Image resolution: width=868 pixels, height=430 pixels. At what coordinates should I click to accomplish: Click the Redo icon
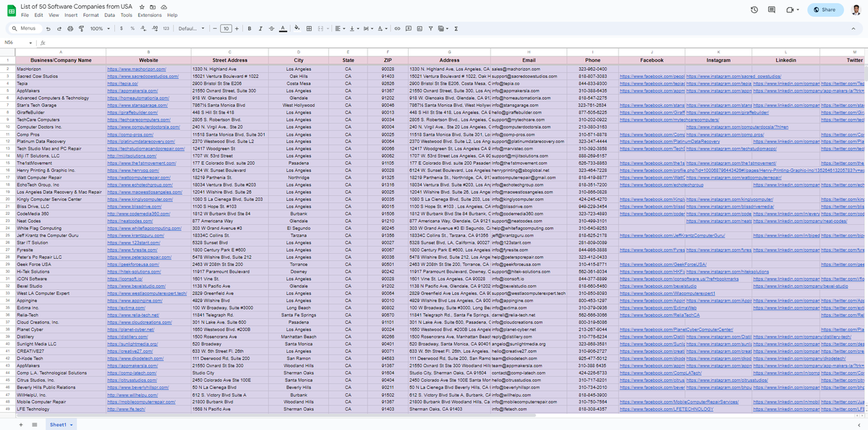pos(59,28)
